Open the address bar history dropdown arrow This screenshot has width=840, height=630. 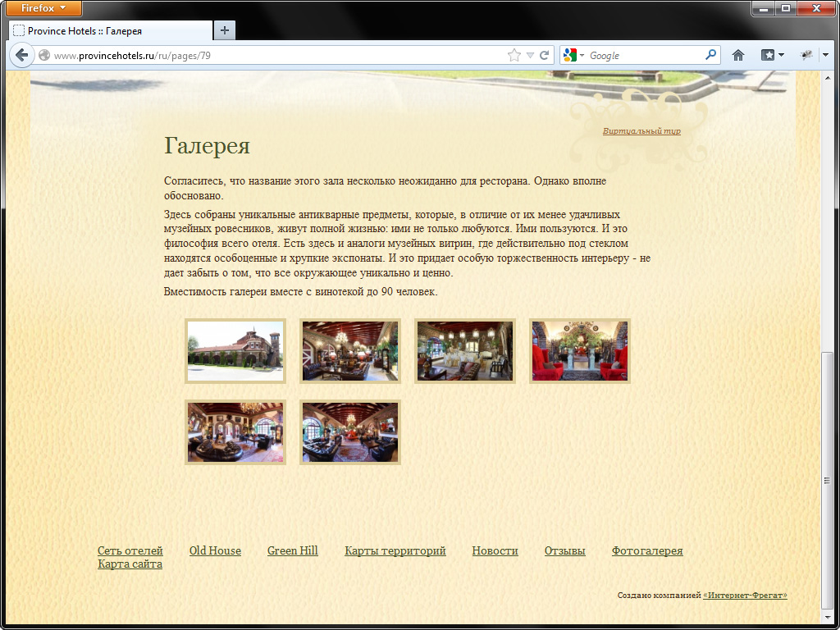(x=530, y=55)
